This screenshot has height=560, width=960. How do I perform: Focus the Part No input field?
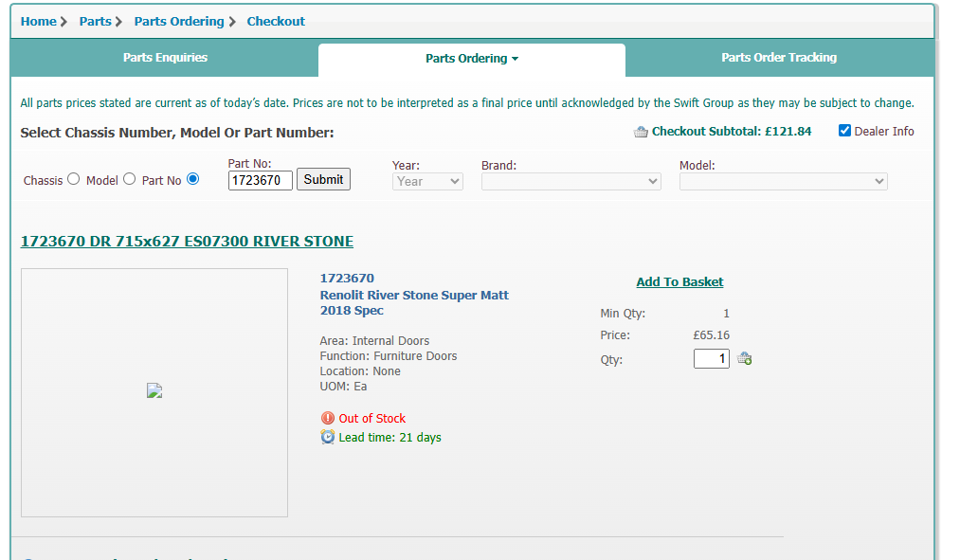261,181
